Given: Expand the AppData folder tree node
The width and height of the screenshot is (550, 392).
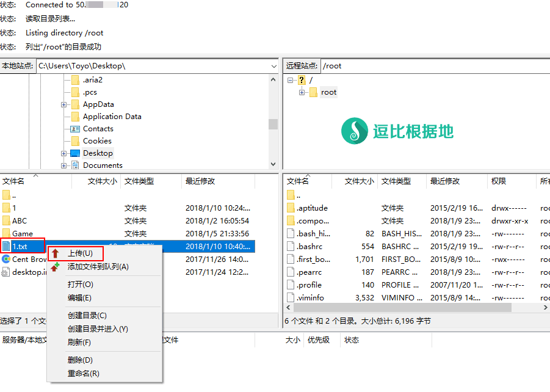Looking at the screenshot, I should tap(64, 104).
